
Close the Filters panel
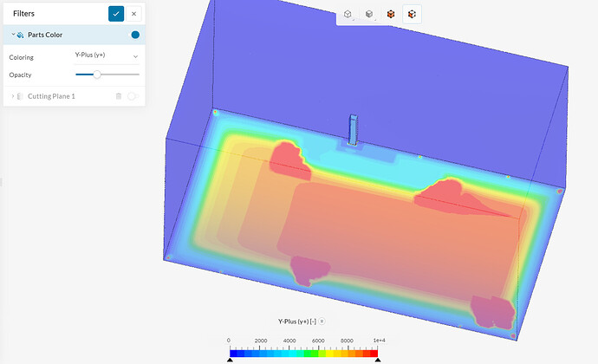point(133,14)
